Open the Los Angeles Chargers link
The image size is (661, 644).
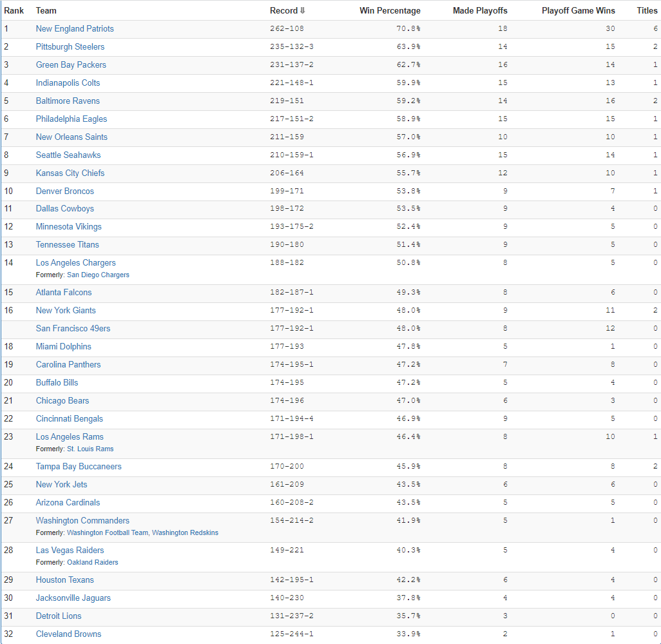pyautogui.click(x=75, y=263)
